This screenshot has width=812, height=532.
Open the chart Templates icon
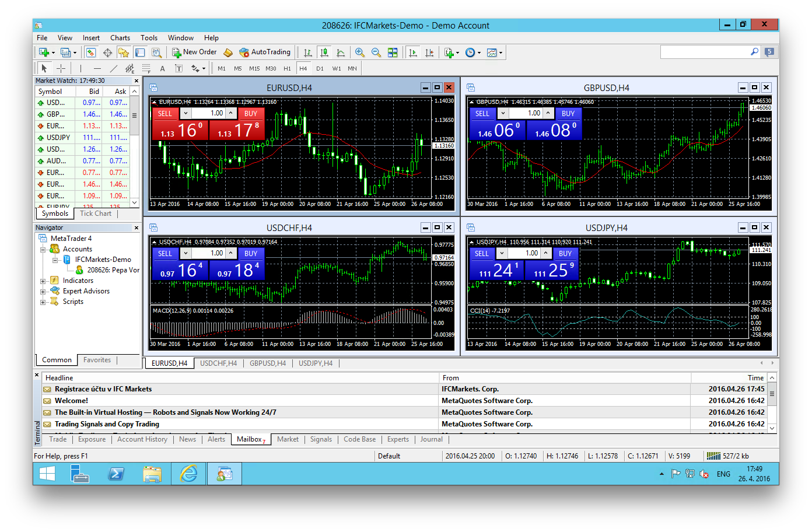(x=492, y=52)
